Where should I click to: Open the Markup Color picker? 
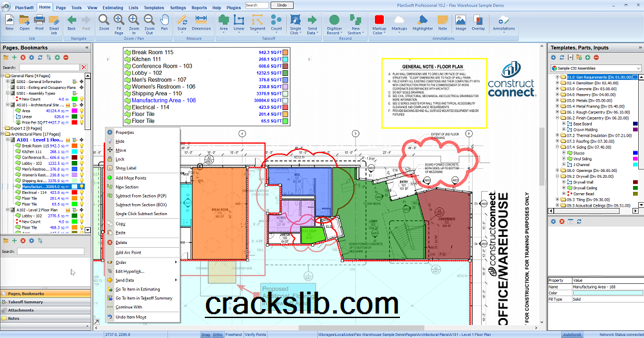point(379,19)
